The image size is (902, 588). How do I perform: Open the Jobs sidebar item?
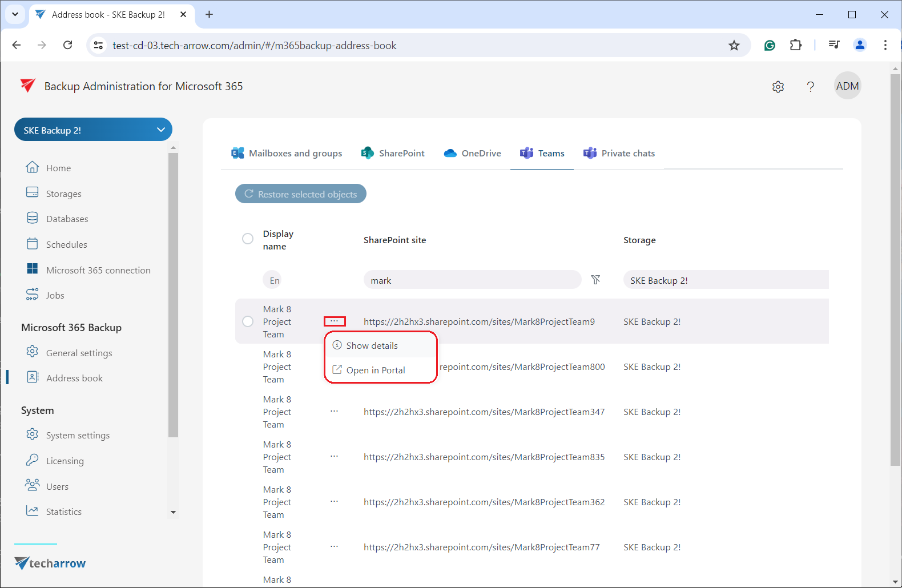pyautogui.click(x=55, y=295)
